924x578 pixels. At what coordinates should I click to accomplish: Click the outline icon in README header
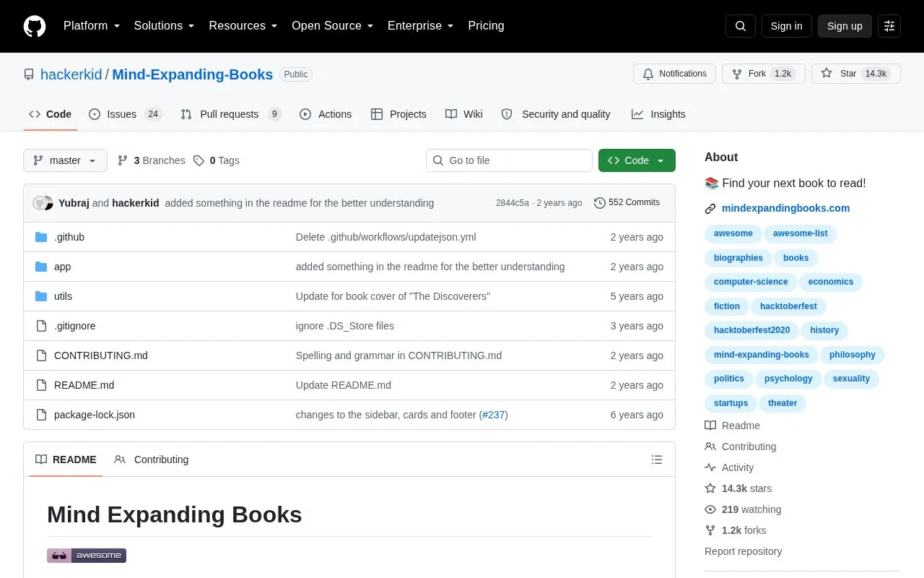[x=657, y=460]
